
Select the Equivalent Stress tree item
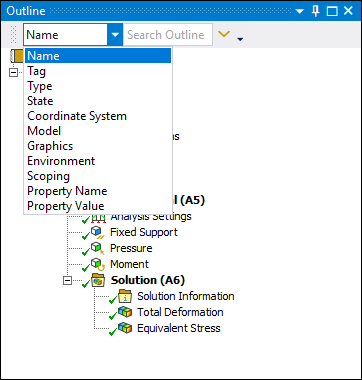(x=179, y=328)
